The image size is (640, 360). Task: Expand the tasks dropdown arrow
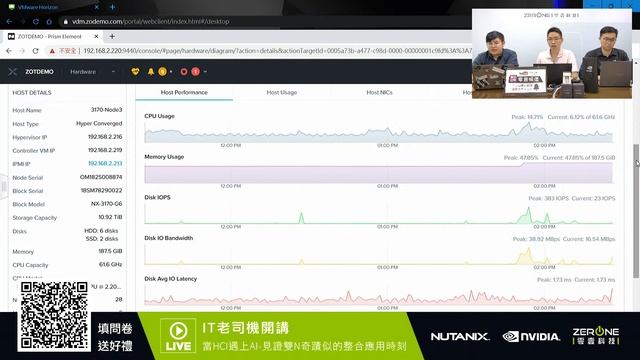205,71
